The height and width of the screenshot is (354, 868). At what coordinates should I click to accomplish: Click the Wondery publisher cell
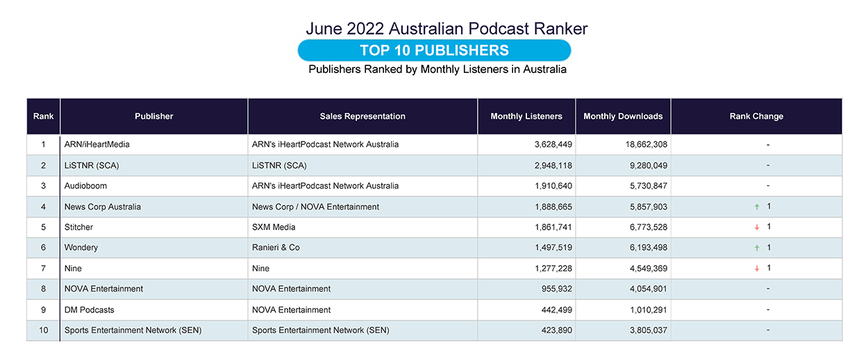[154, 248]
